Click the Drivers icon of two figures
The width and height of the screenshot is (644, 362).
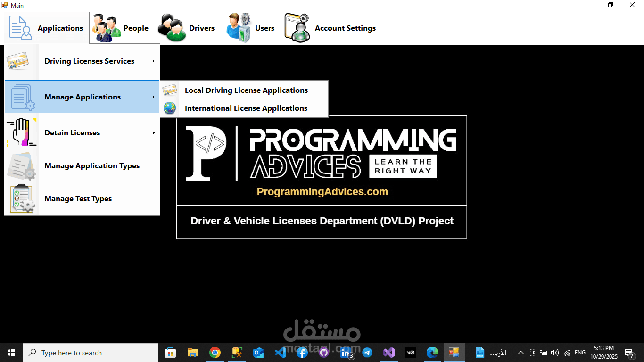click(x=172, y=28)
